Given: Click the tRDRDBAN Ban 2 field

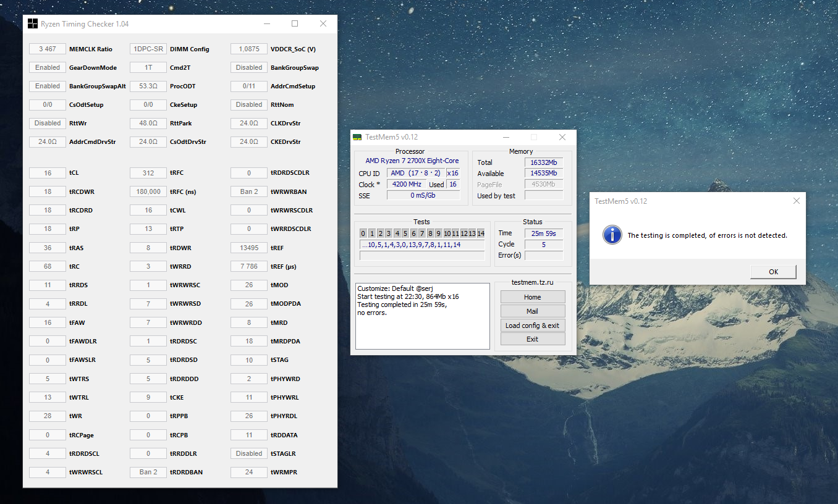Looking at the screenshot, I should pos(148,472).
